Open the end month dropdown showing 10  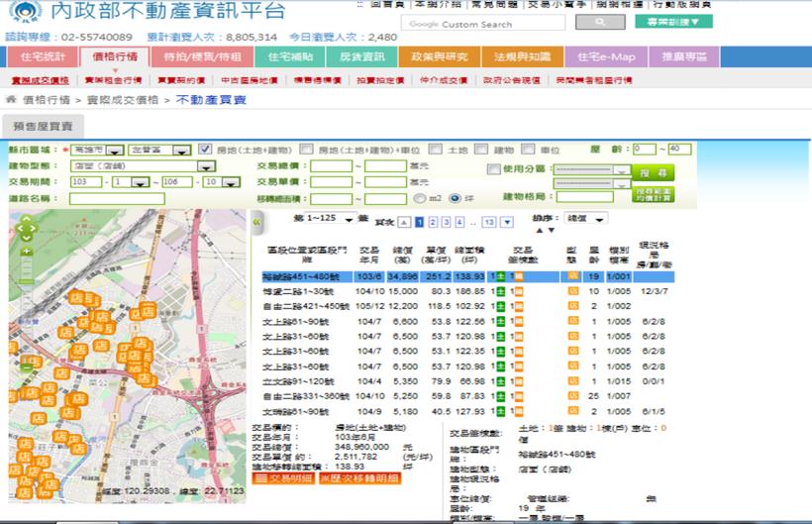click(x=222, y=182)
